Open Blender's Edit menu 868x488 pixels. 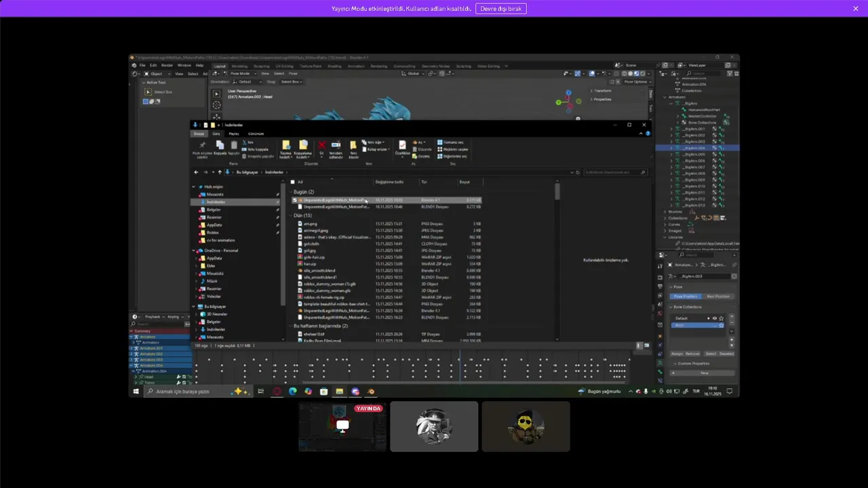point(153,66)
